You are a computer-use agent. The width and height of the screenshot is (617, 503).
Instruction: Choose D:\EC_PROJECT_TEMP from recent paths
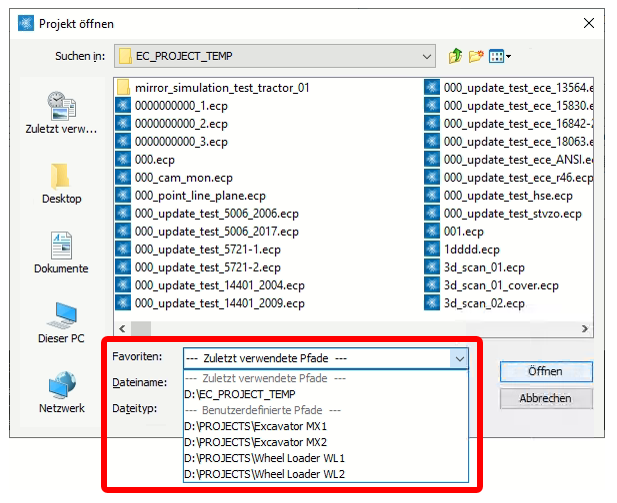pos(233,394)
